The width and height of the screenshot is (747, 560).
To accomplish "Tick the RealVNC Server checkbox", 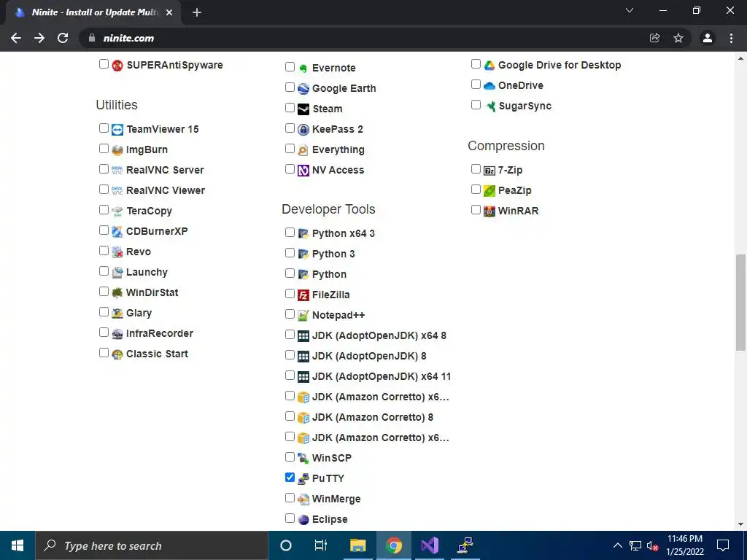I will pyautogui.click(x=104, y=168).
